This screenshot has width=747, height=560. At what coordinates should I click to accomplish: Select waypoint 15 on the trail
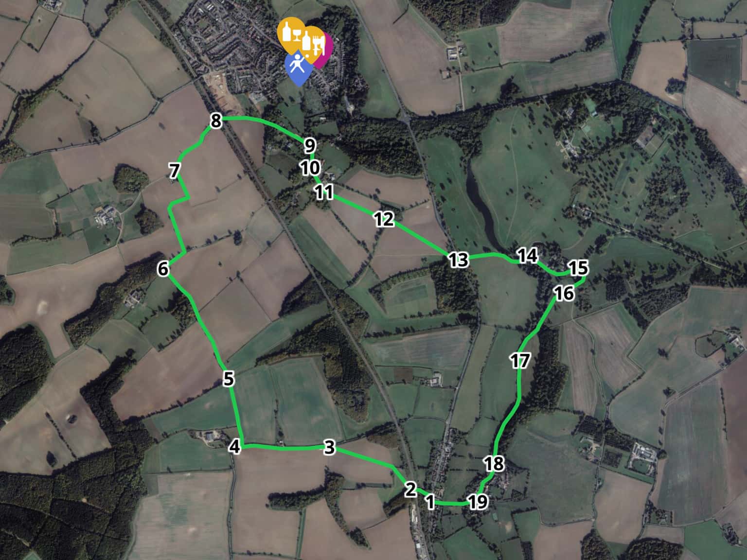click(x=578, y=268)
